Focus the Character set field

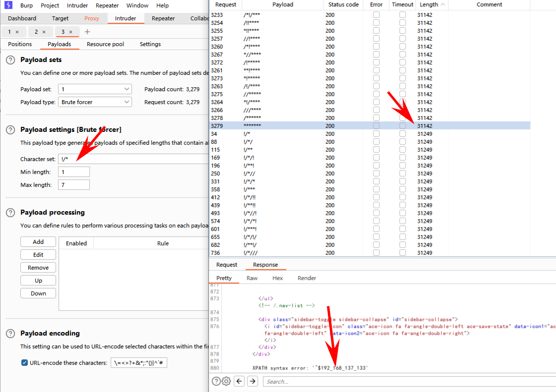[133, 159]
